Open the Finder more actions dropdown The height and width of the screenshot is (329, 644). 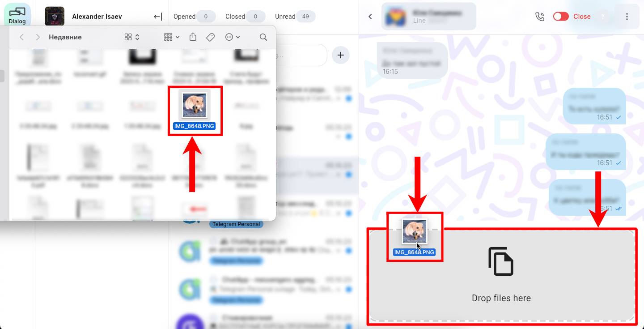233,37
